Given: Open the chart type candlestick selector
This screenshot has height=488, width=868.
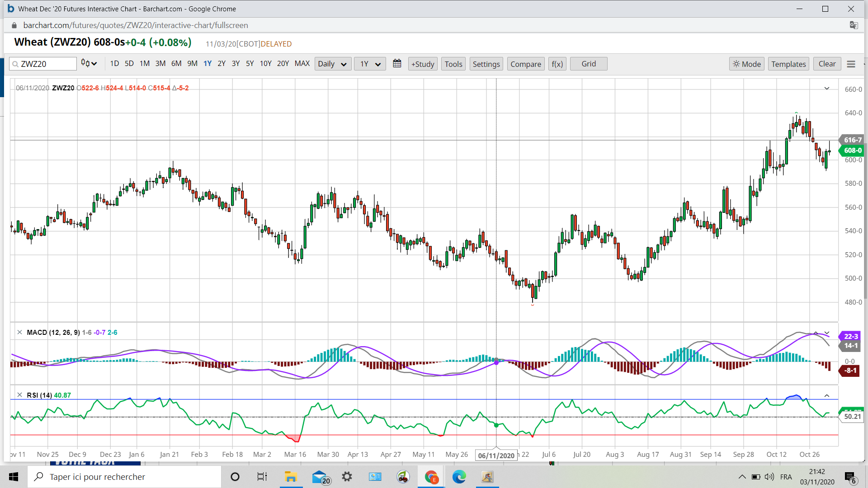Looking at the screenshot, I should click(x=89, y=64).
